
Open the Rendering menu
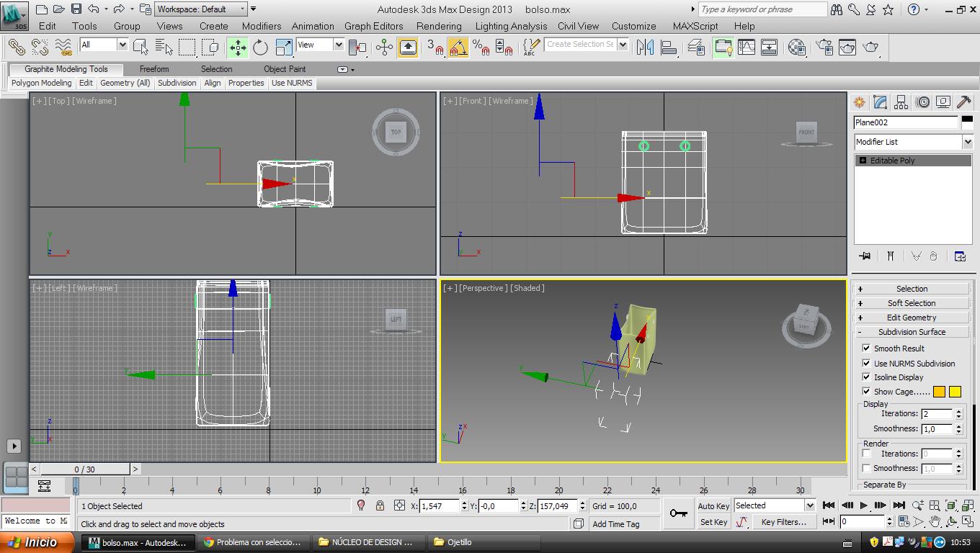(439, 26)
